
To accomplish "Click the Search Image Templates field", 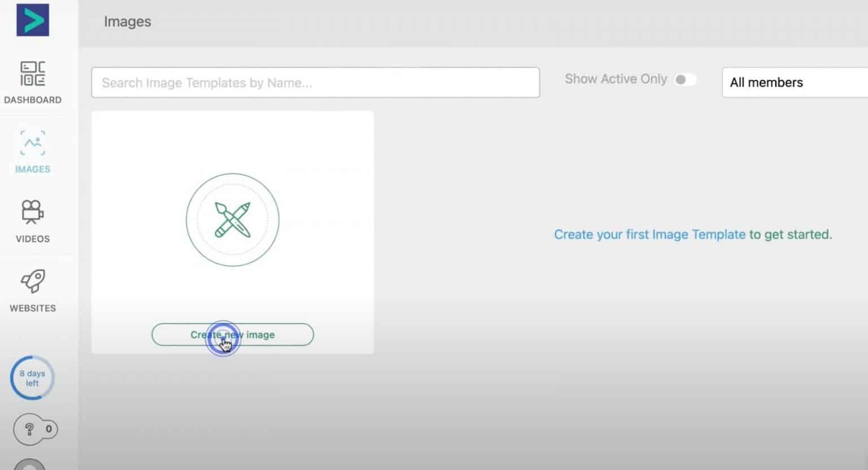I will pyautogui.click(x=315, y=82).
